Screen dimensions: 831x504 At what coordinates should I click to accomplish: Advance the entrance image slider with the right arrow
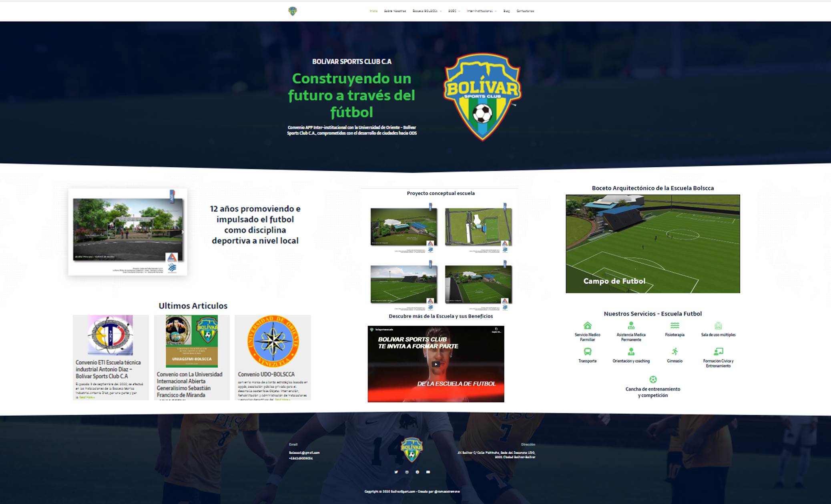pos(182,232)
